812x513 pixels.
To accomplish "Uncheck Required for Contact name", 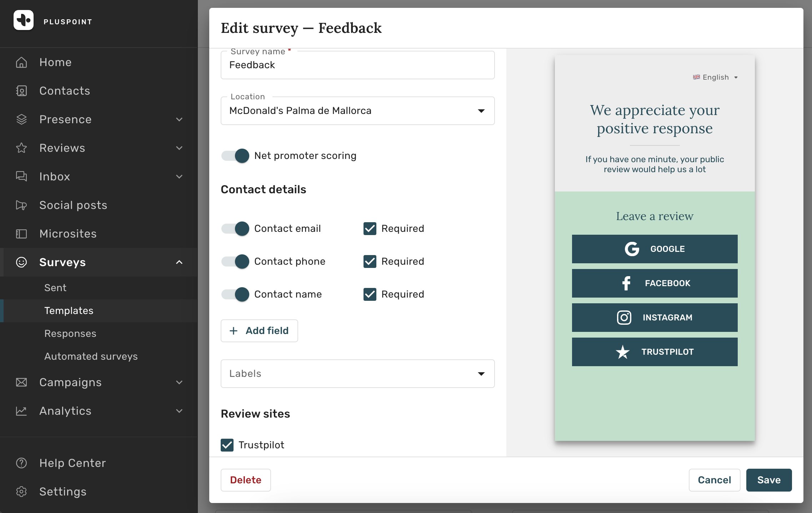I will pos(370,294).
